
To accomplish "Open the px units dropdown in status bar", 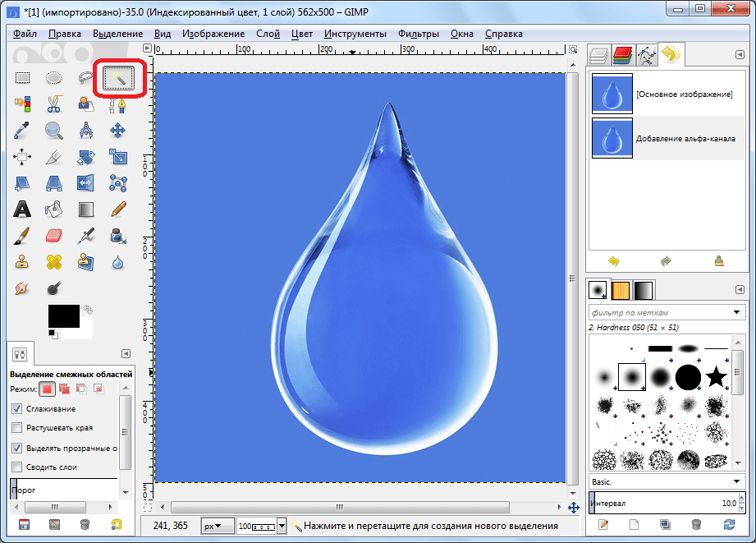I will (218, 525).
